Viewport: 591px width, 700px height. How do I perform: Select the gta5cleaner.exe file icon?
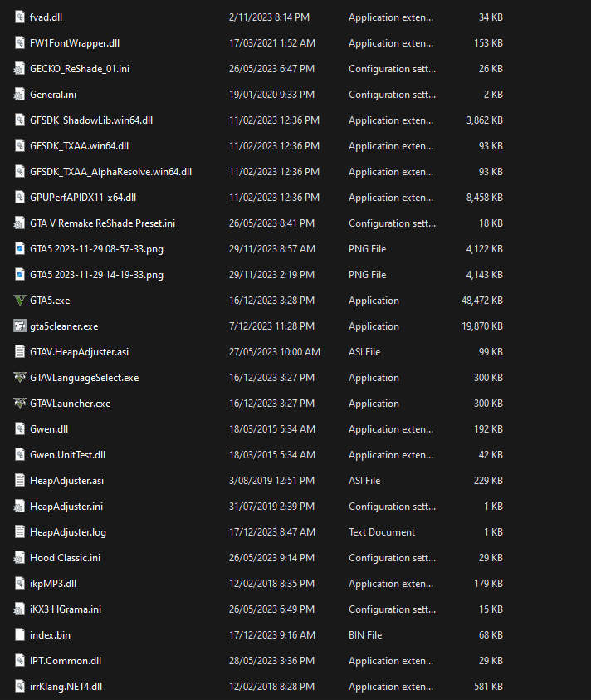21,326
